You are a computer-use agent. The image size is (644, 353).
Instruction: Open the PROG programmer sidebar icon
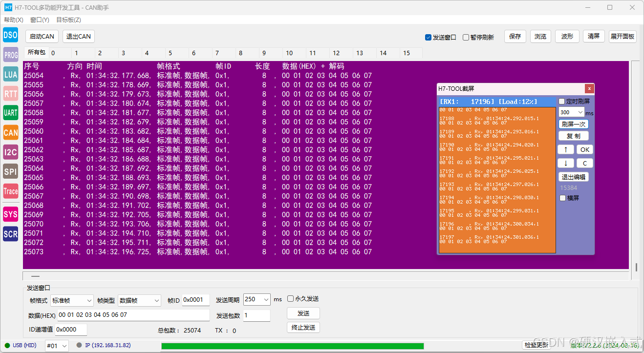pyautogui.click(x=11, y=55)
